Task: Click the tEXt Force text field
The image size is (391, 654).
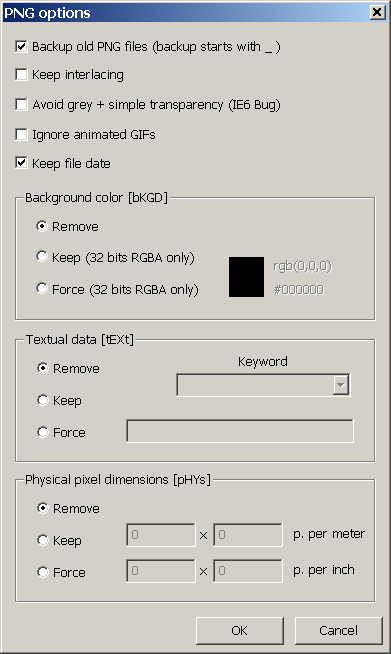Action: (240, 431)
